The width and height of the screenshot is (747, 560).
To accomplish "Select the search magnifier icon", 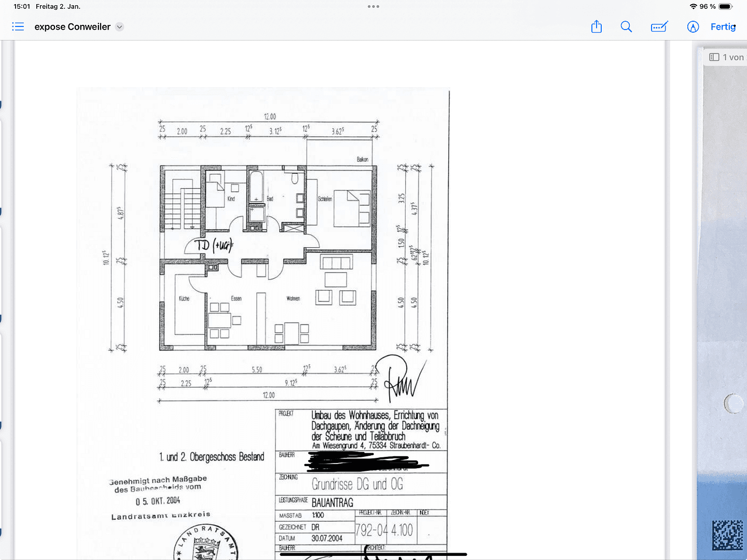I will pos(626,26).
